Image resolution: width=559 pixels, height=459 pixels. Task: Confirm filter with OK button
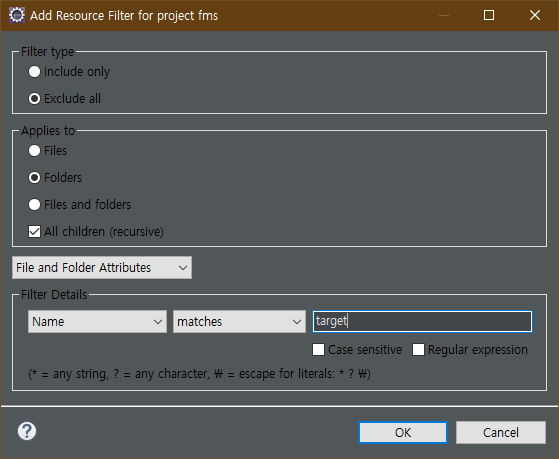[403, 433]
